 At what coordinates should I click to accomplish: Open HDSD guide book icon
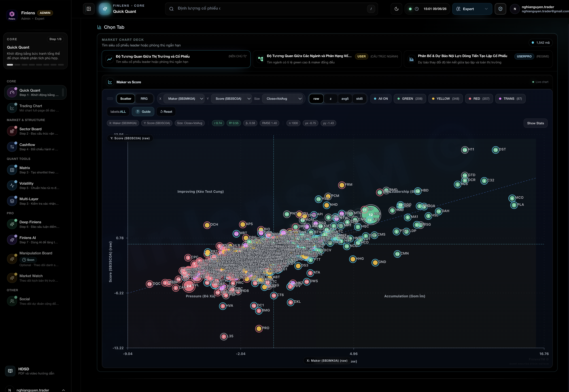pyautogui.click(x=10, y=371)
